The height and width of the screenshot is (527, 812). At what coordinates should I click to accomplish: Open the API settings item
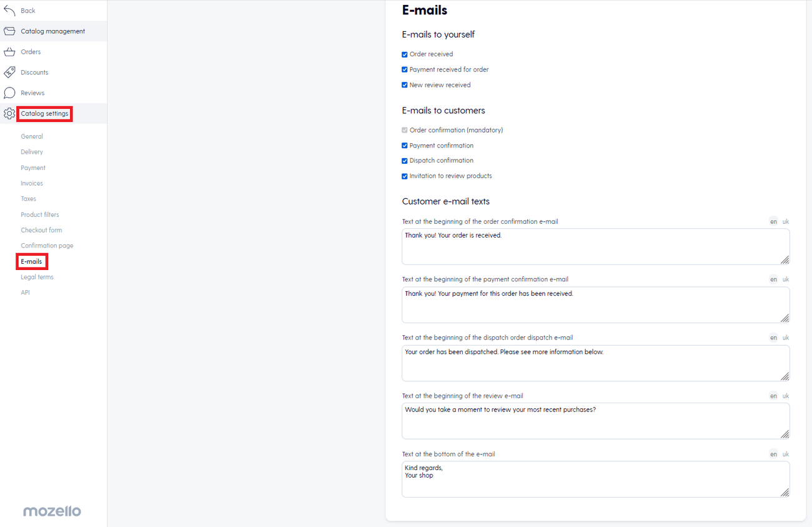pos(25,293)
